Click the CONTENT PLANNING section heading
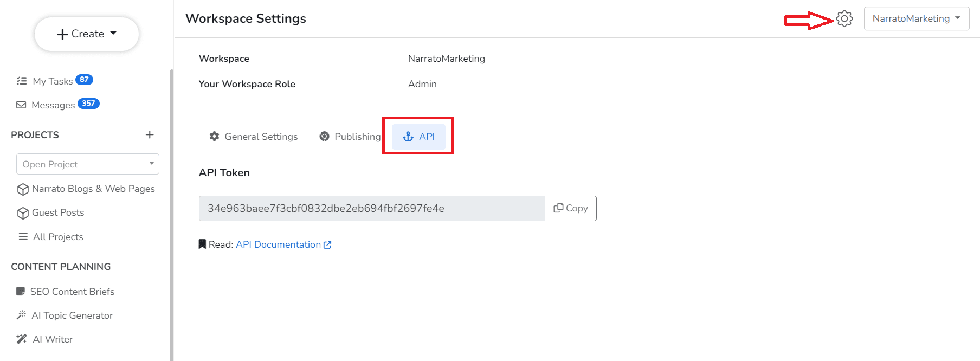The image size is (980, 361). coord(61,267)
